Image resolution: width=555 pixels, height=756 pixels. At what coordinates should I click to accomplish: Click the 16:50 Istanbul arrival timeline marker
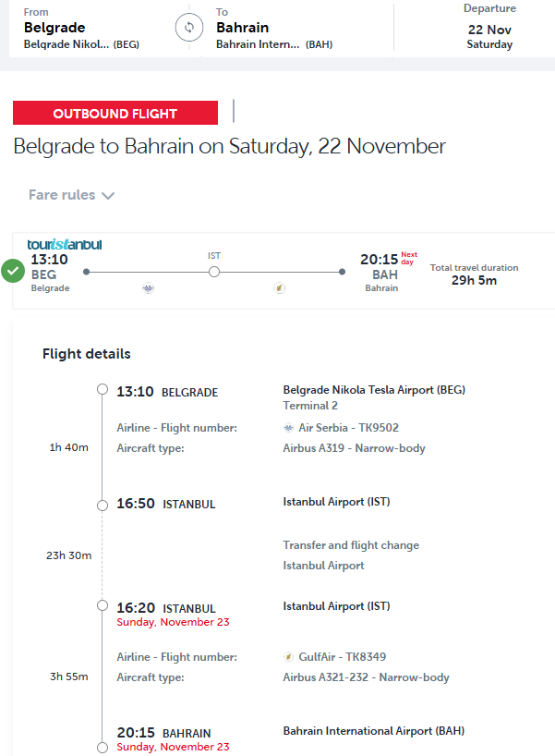[103, 504]
